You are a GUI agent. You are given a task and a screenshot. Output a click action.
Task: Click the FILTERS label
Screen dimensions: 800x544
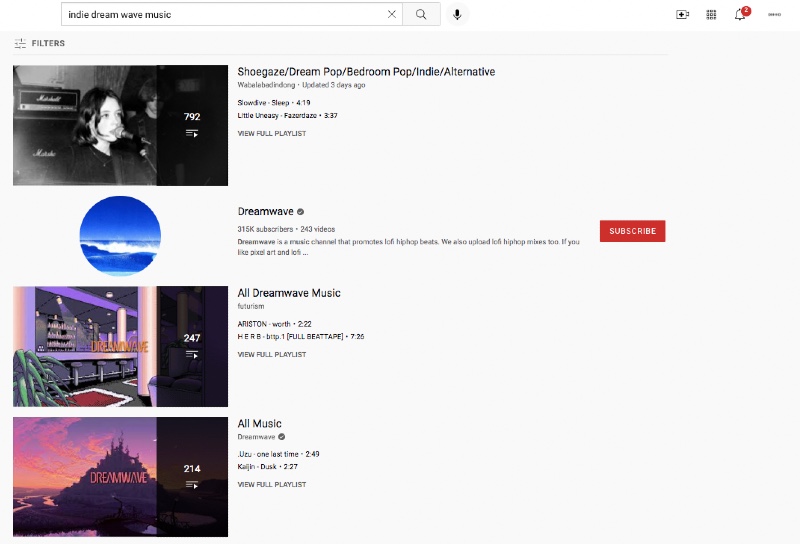[x=48, y=43]
